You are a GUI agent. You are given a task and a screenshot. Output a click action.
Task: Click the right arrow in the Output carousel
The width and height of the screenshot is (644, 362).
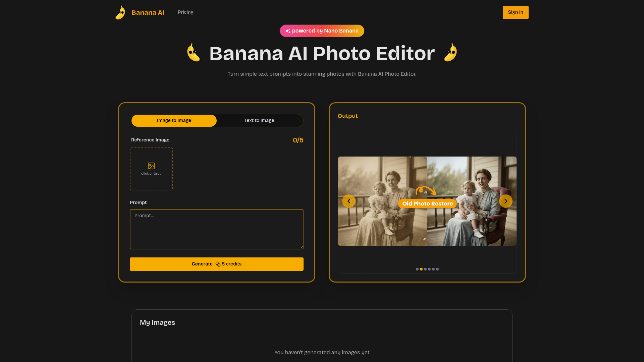tap(506, 201)
